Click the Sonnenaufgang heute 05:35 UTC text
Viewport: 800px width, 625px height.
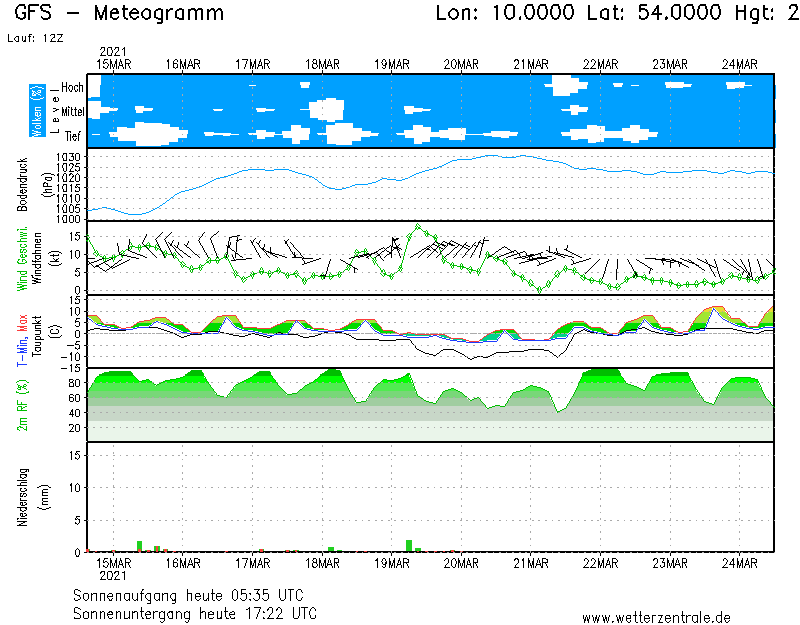[x=195, y=594]
